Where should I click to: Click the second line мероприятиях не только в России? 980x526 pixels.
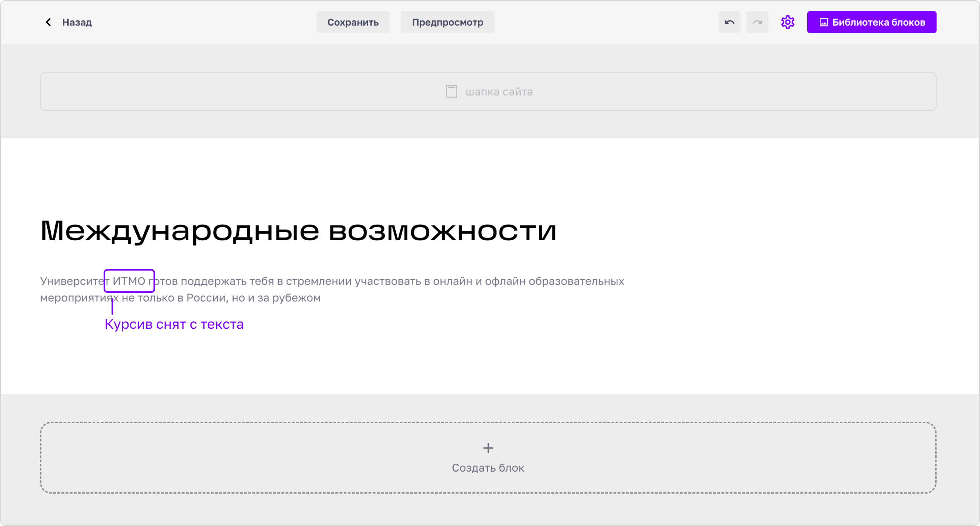pyautogui.click(x=180, y=298)
